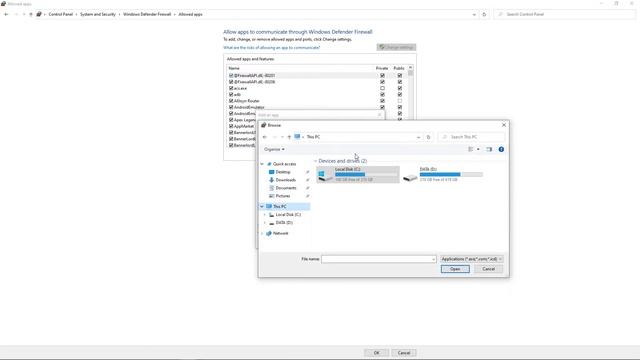640x360 pixels.
Task: Open the Downloads folder in Quick access
Action: [285, 180]
